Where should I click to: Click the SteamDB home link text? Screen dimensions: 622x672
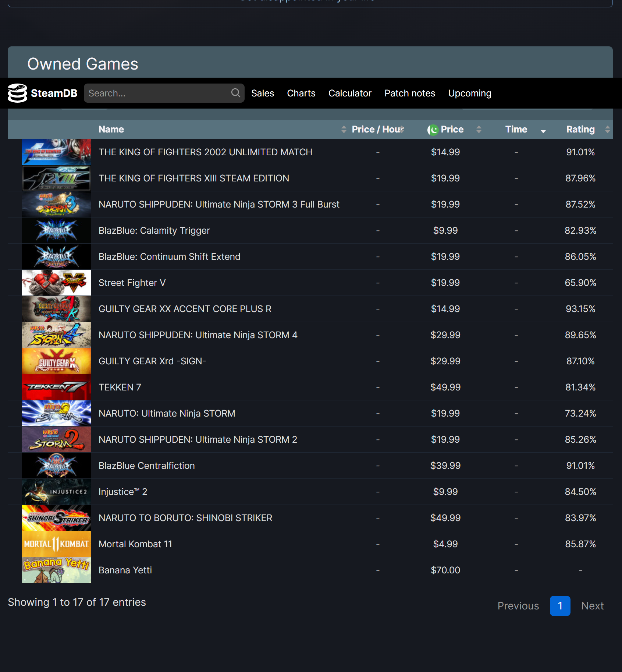(x=54, y=93)
